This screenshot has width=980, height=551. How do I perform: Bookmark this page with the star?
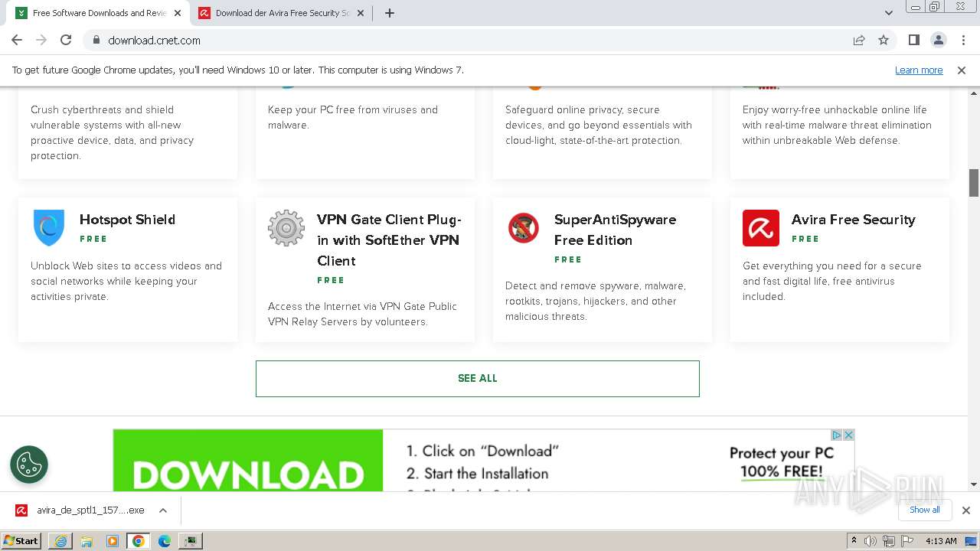pos(884,40)
